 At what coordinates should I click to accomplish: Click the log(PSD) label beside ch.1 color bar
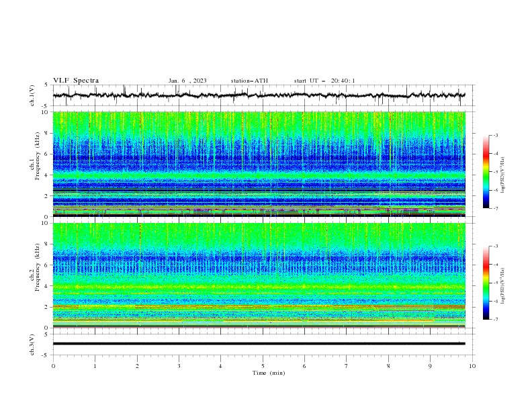(x=502, y=175)
